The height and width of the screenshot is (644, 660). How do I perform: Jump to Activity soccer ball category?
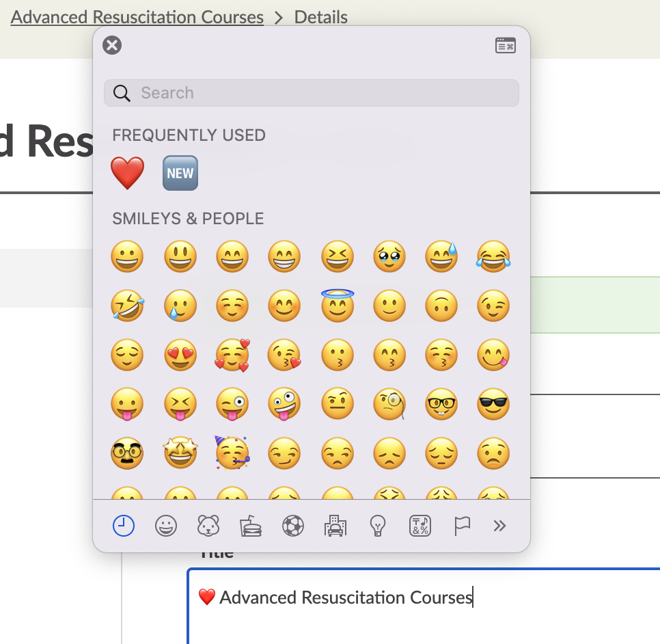(x=292, y=526)
